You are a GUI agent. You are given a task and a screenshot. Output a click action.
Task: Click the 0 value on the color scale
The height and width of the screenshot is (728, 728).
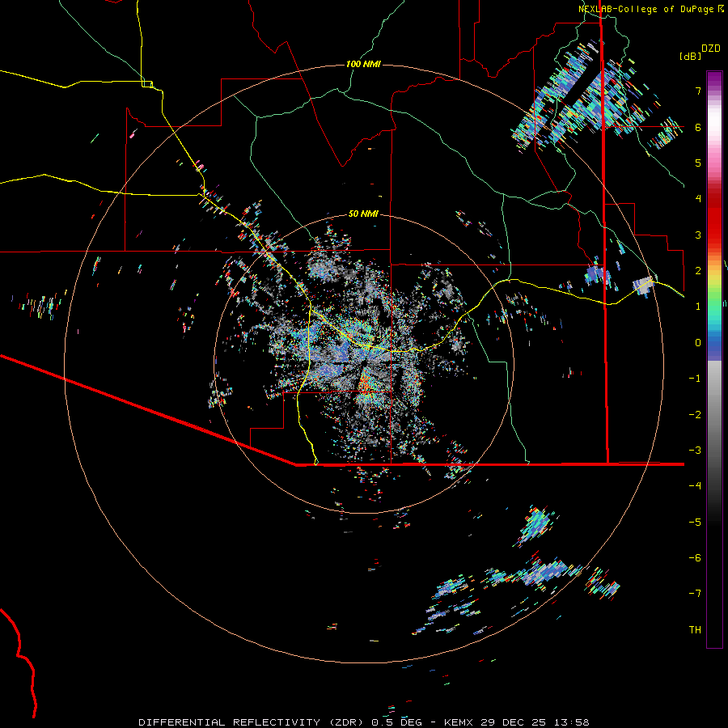point(698,343)
